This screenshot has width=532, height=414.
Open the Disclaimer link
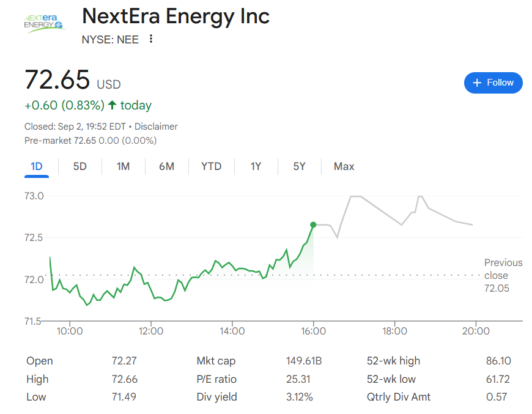coord(156,127)
